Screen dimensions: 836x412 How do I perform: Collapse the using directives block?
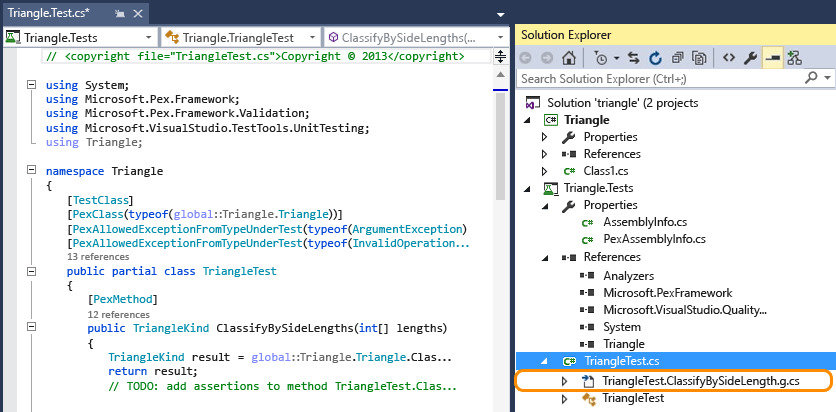[x=31, y=84]
